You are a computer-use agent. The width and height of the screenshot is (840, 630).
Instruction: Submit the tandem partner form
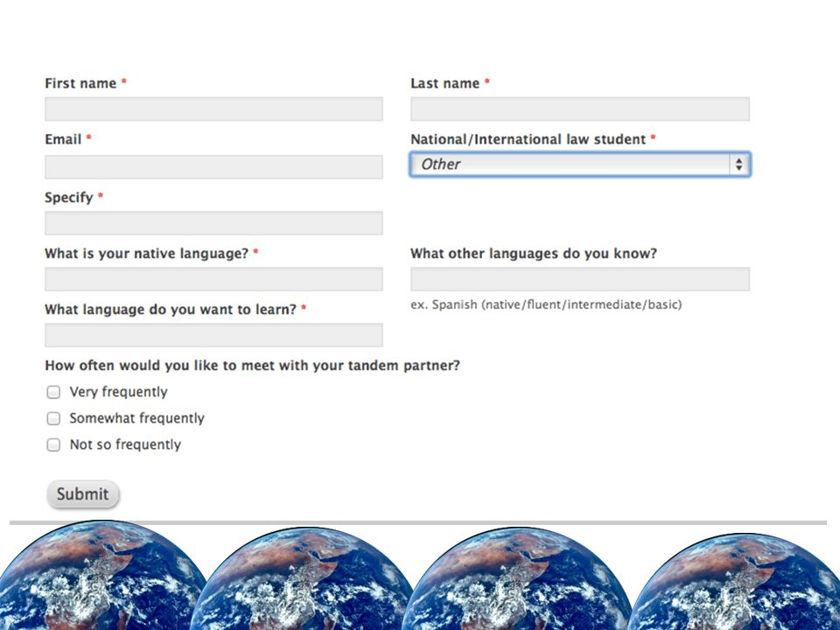83,493
